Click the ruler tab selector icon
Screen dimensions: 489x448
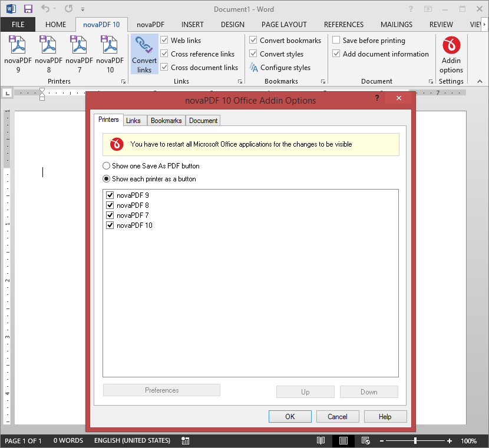pos(8,93)
